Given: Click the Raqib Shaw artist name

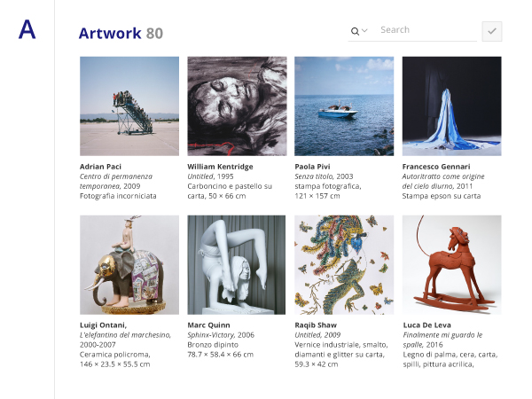Looking at the screenshot, I should coord(316,325).
